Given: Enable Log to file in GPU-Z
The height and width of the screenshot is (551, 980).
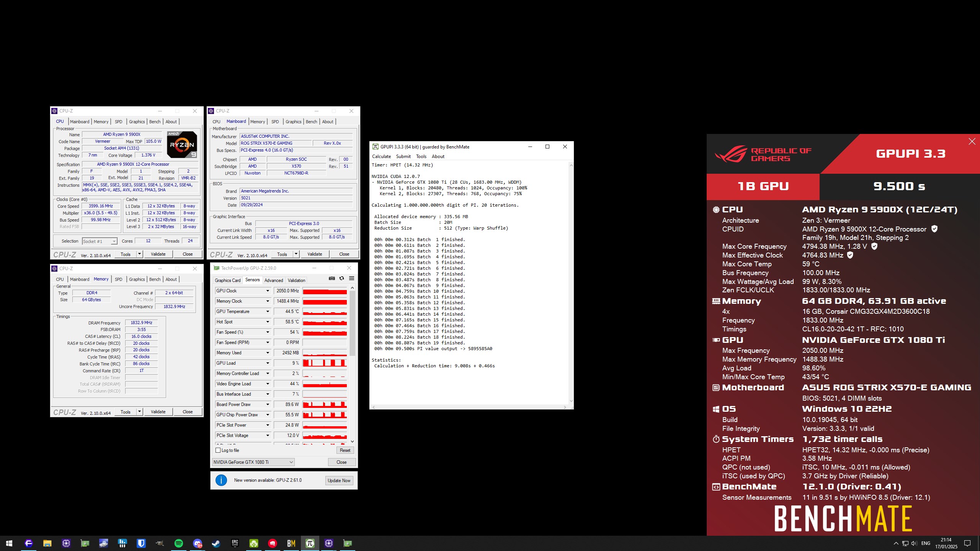Looking at the screenshot, I should pos(218,450).
